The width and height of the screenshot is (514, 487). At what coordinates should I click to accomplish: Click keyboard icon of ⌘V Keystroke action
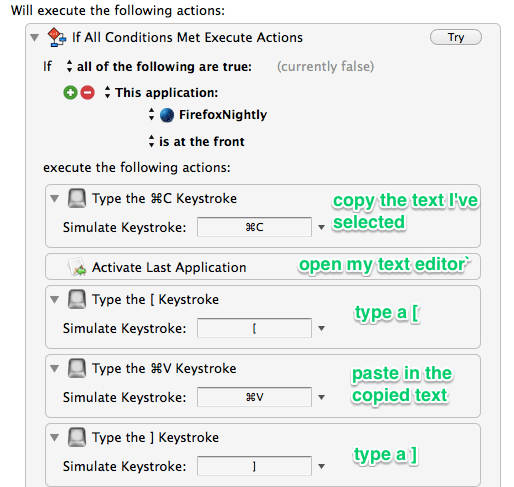tap(77, 368)
